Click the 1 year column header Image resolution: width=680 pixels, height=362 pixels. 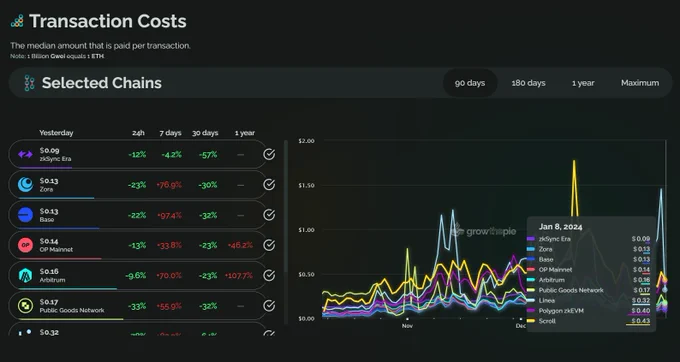coord(245,133)
